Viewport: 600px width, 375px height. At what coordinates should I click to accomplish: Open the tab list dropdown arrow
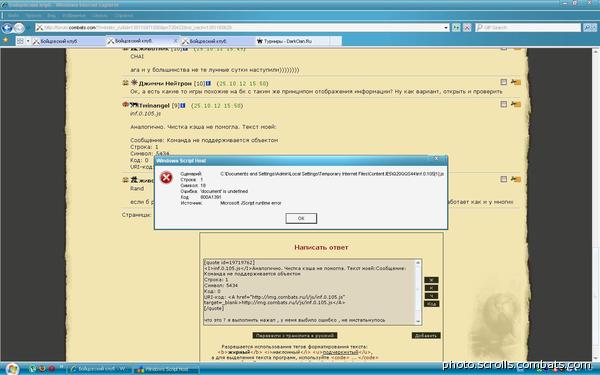coord(28,41)
